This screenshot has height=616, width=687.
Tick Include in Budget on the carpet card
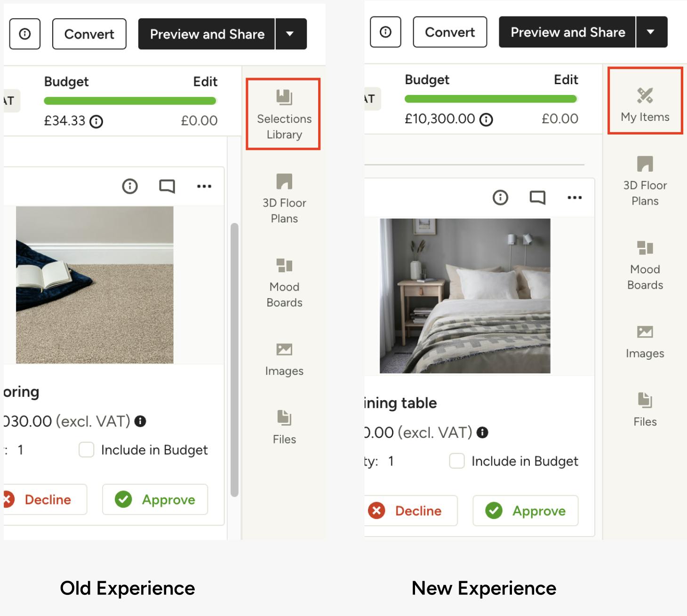click(86, 450)
